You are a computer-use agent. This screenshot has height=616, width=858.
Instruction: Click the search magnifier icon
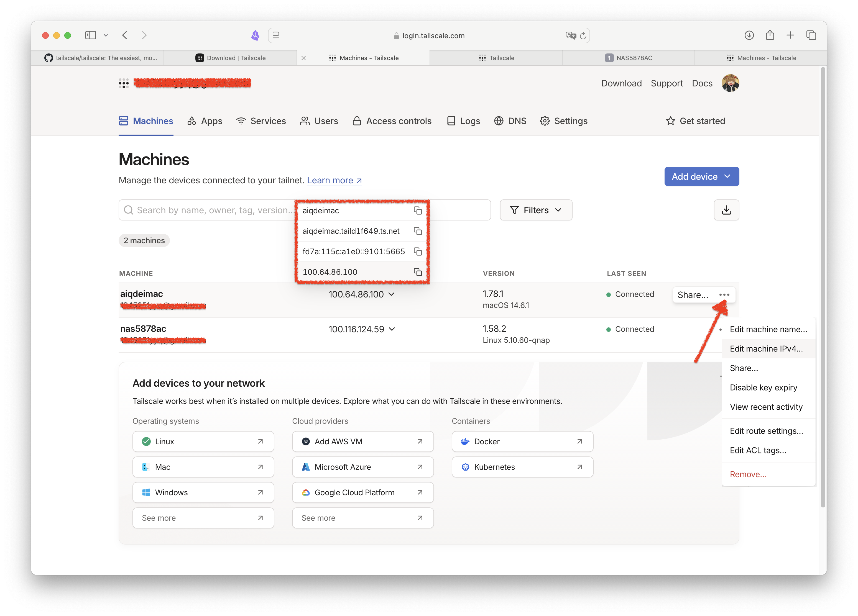[x=129, y=210]
